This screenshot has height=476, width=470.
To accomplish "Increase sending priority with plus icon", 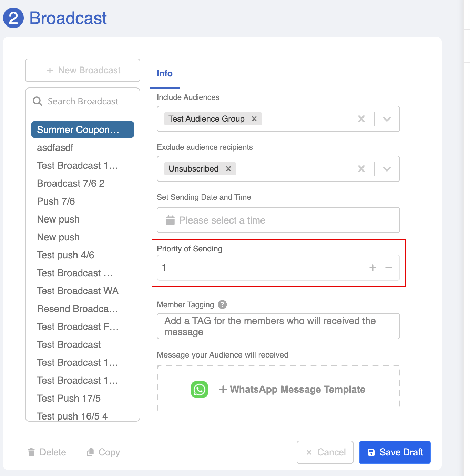I will 372,268.
